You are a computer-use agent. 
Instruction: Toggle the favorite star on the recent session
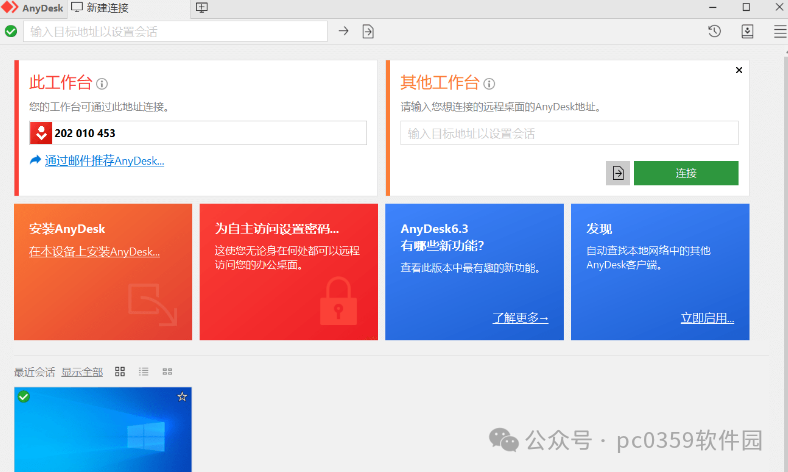[x=182, y=397]
